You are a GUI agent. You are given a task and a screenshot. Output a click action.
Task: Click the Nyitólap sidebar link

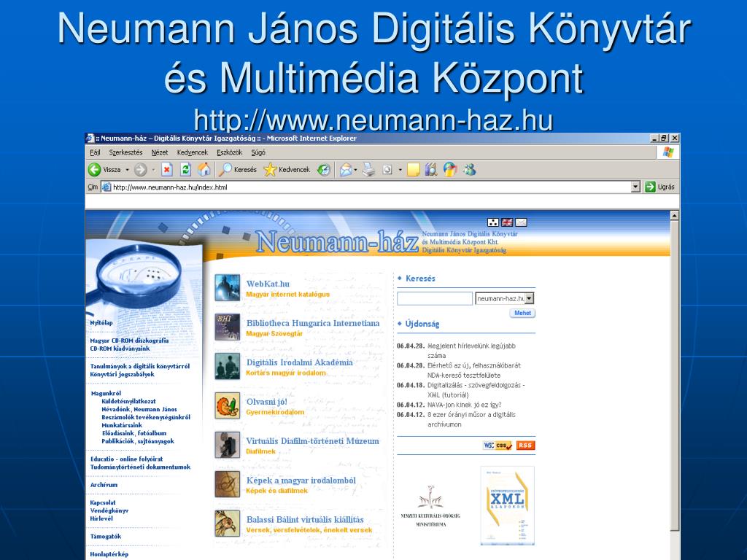(101, 323)
